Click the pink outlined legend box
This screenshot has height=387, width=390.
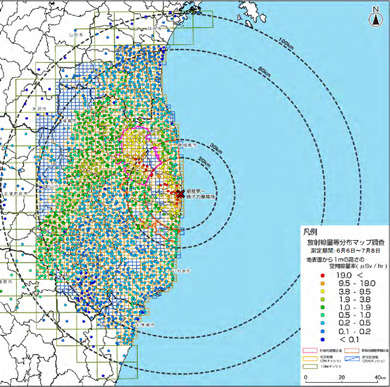[310, 351]
